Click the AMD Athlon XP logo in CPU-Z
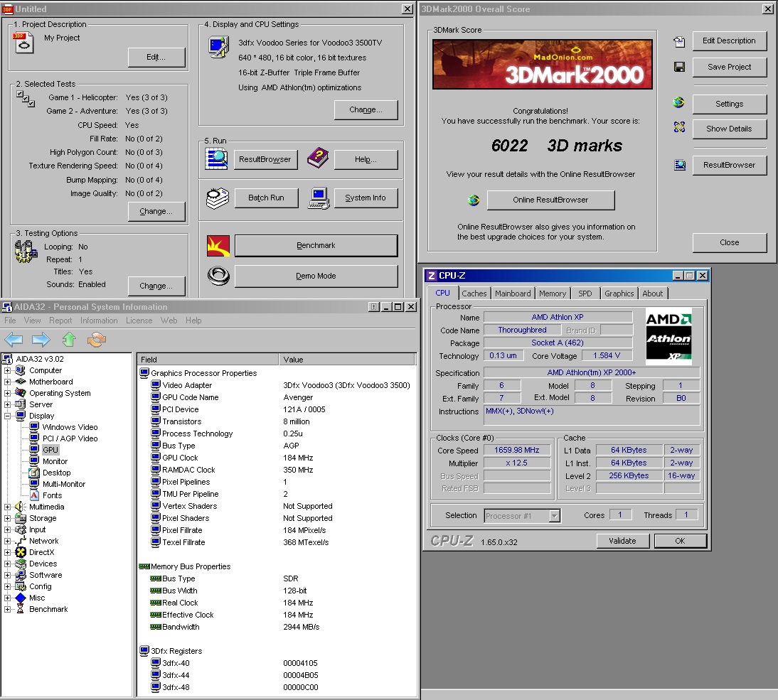The image size is (778, 700). point(668,337)
